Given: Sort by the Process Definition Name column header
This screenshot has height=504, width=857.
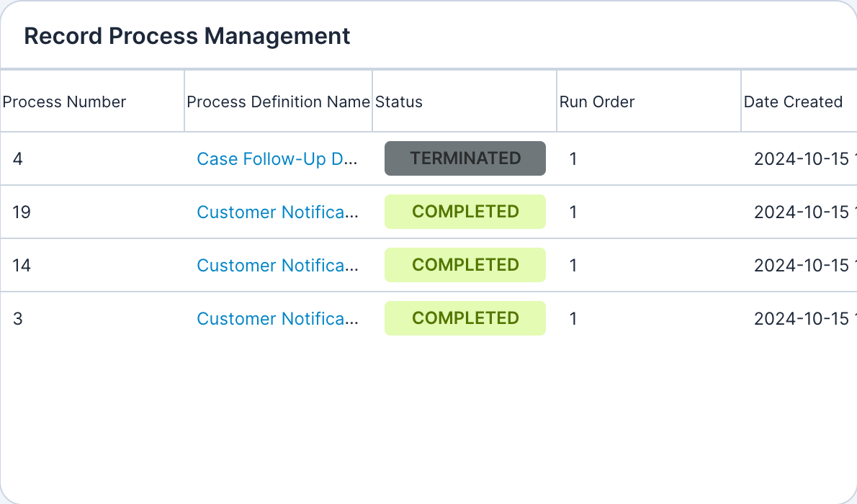Looking at the screenshot, I should 278,102.
